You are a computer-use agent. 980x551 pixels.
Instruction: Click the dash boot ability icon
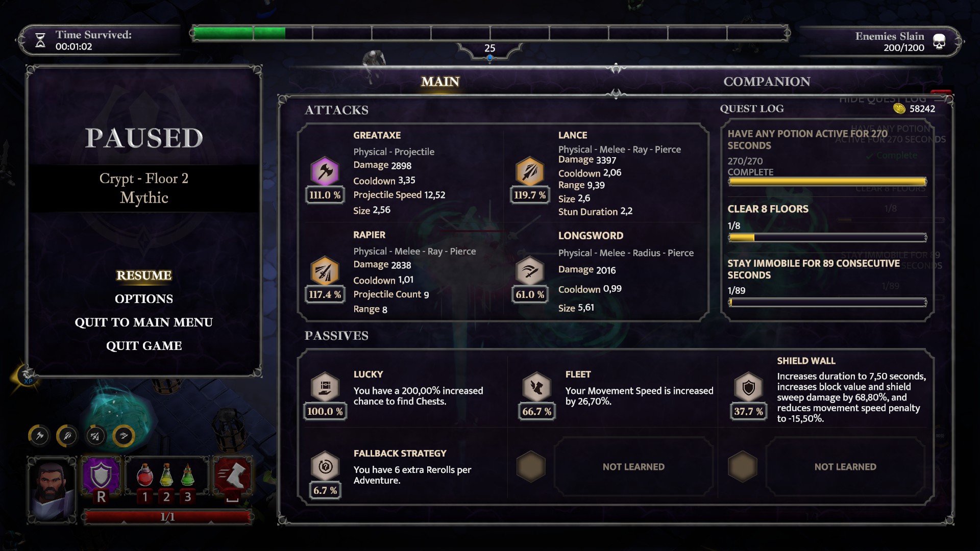coord(232,475)
